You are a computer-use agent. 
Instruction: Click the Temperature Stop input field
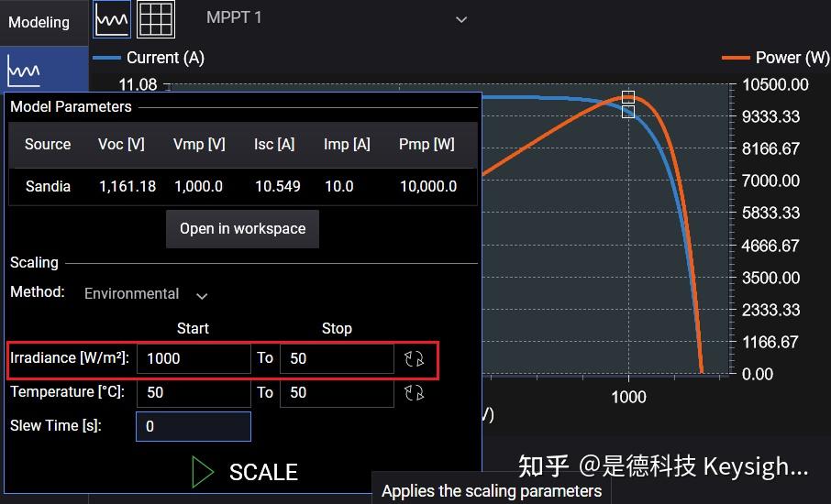tap(337, 392)
